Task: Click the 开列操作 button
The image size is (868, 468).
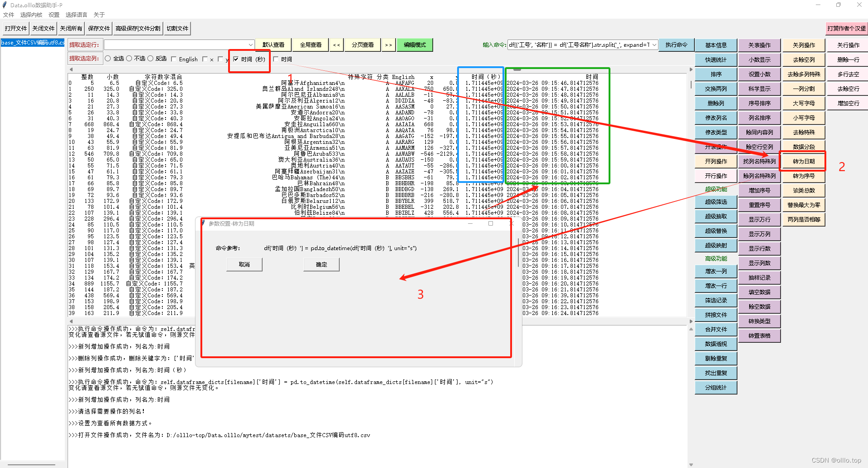Action: (716, 161)
